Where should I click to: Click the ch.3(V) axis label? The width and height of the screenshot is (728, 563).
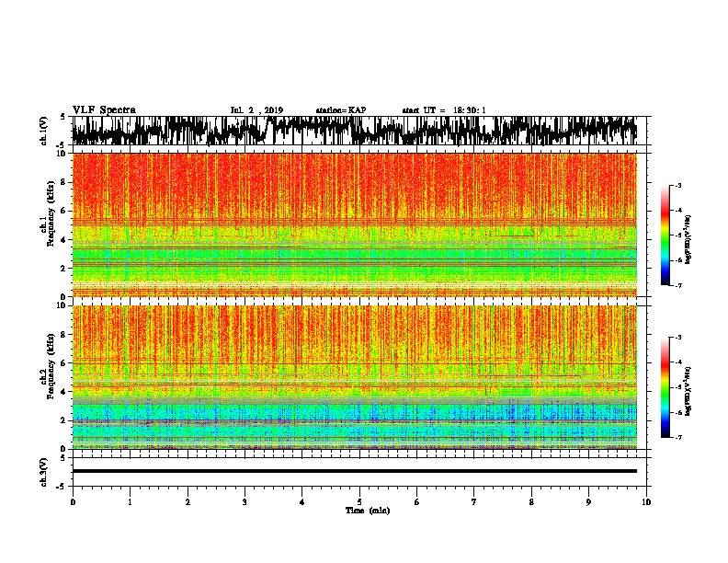click(44, 472)
